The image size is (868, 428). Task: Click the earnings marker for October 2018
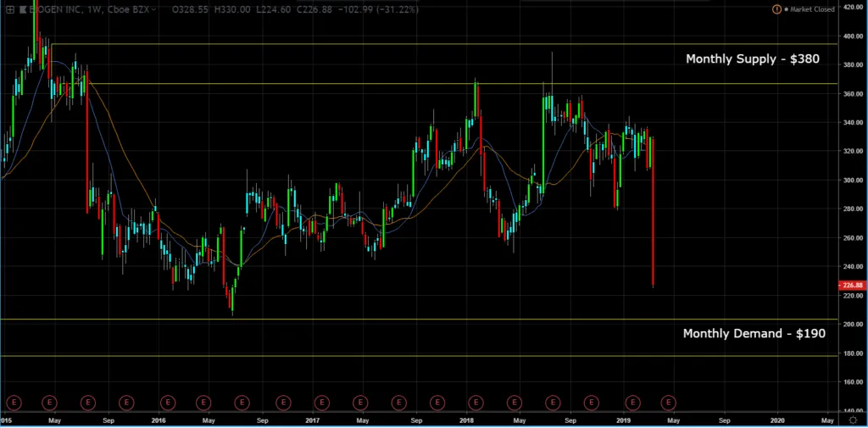591,402
